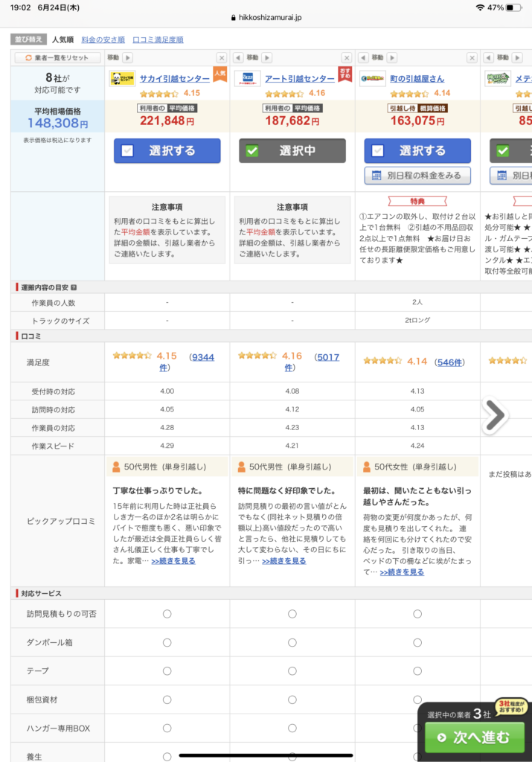
Task: Click the help icon beside 運搬内容の目安
Action: (74, 288)
